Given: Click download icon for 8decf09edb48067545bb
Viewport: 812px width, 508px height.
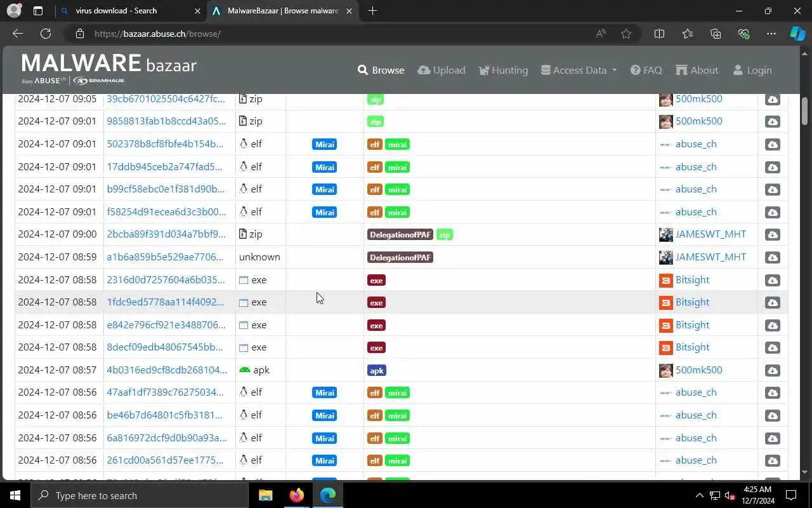Looking at the screenshot, I should [772, 347].
